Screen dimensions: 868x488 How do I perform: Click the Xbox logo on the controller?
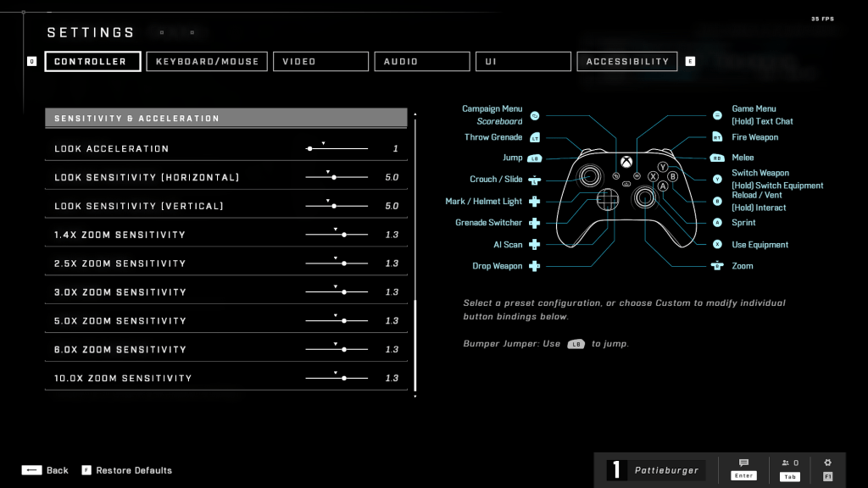pos(625,160)
